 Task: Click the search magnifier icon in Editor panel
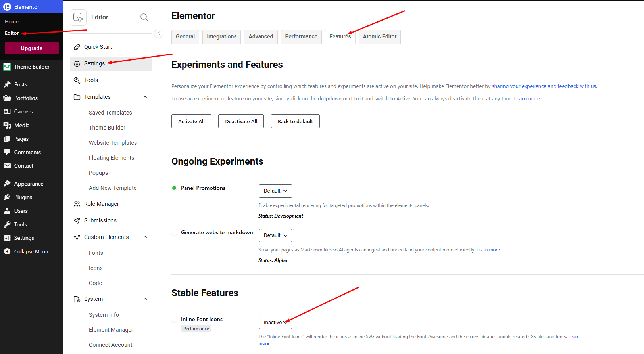[x=144, y=17]
